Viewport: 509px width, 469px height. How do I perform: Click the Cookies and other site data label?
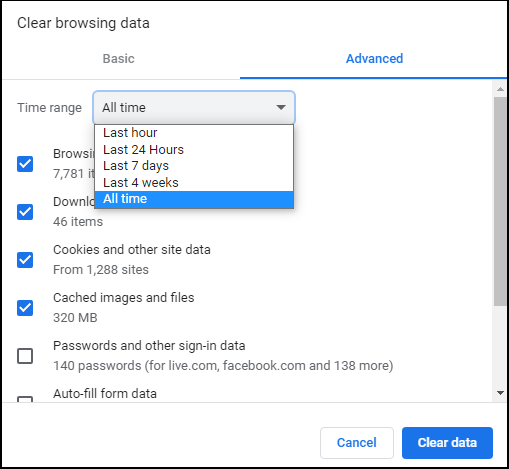click(x=132, y=250)
